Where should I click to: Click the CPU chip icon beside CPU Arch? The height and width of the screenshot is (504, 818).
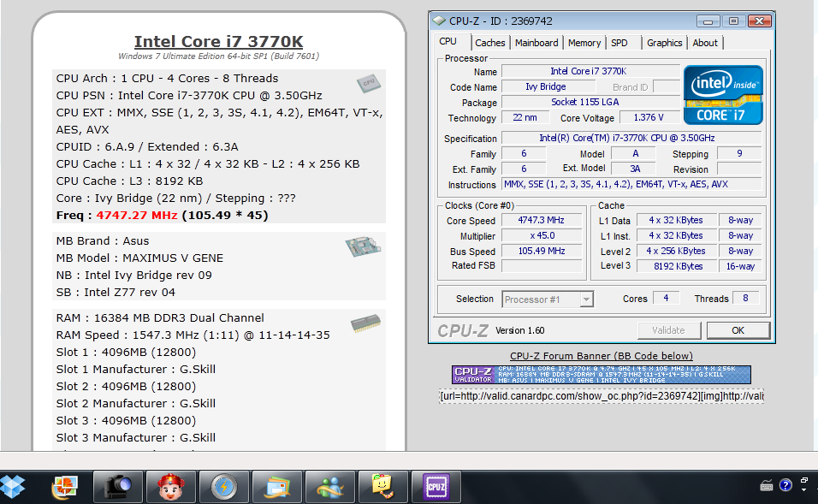click(369, 83)
